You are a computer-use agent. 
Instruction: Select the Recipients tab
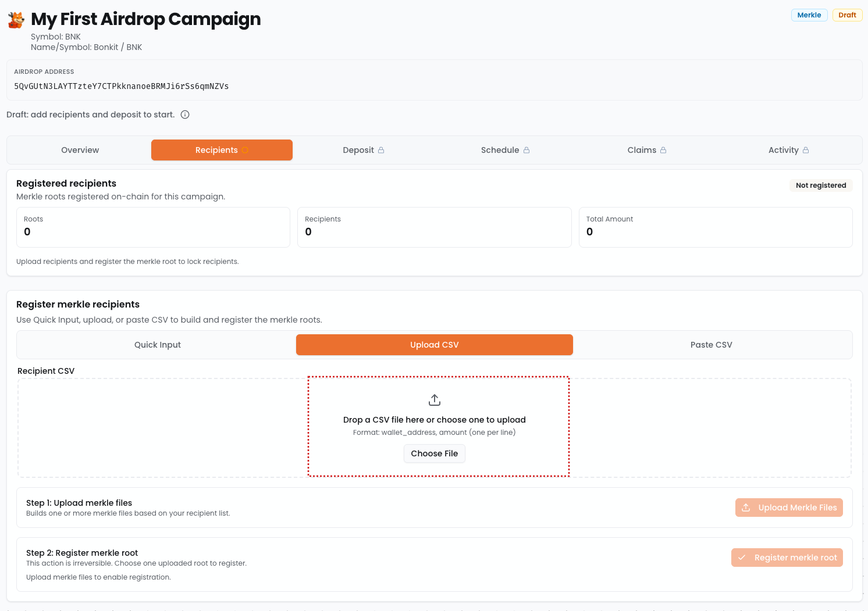pos(216,150)
